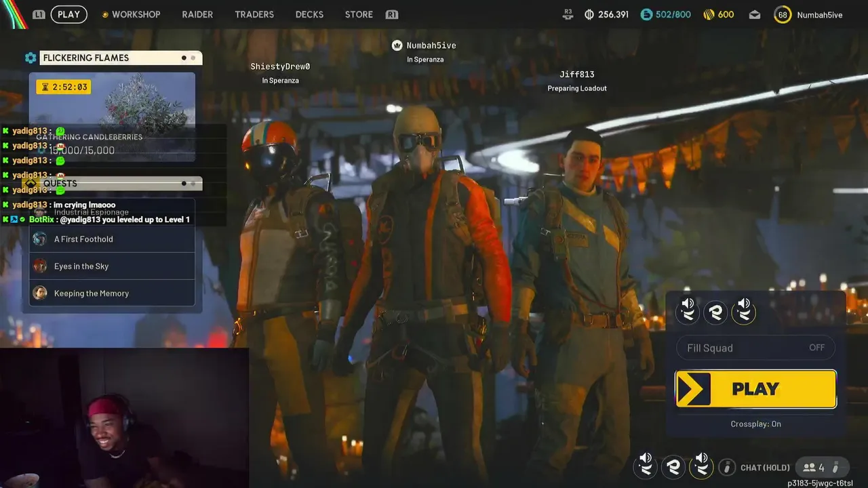Click the ShiestyDrew0 player name
Screen dimensions: 868x488
280,66
